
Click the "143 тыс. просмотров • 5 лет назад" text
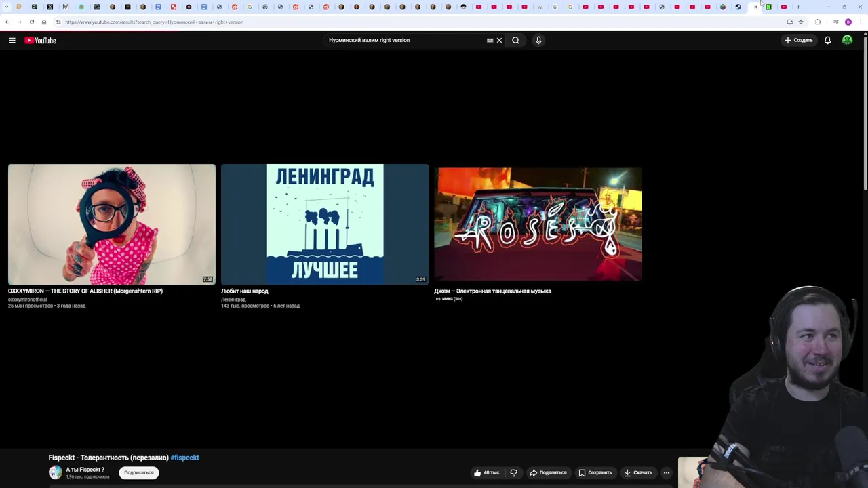pyautogui.click(x=260, y=306)
